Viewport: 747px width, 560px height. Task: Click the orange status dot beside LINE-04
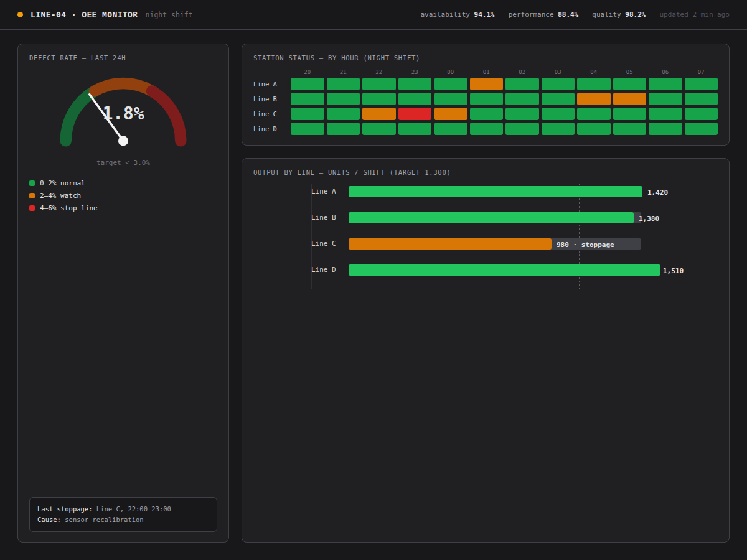[x=20, y=14]
